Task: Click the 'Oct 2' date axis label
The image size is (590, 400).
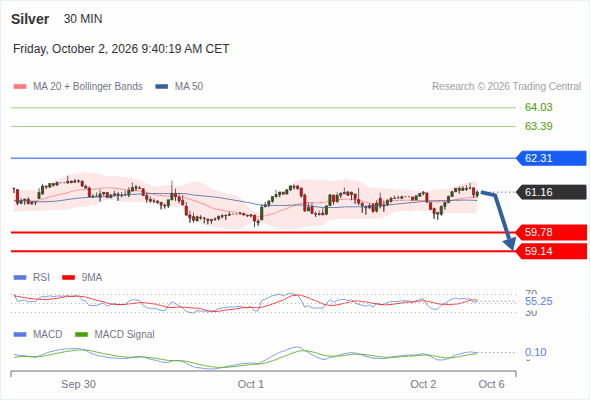Action: pos(423,384)
